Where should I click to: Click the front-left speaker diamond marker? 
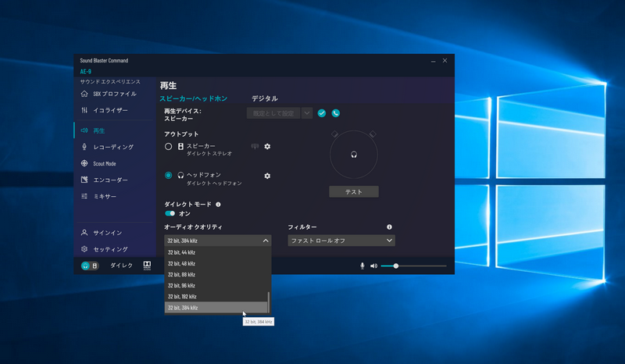[x=335, y=134]
